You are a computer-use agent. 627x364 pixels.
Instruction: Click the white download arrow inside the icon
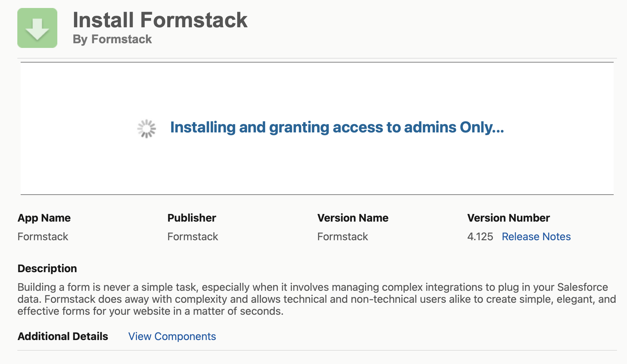[37, 28]
